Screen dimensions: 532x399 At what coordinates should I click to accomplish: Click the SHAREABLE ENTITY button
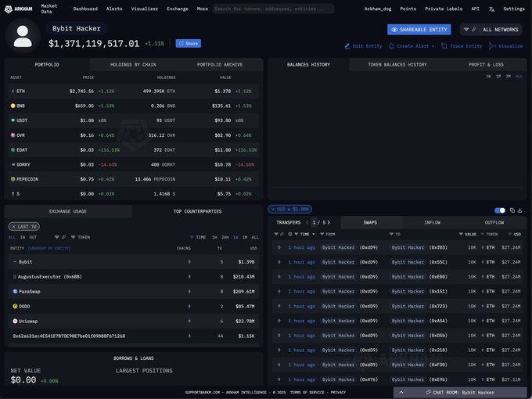pos(419,30)
